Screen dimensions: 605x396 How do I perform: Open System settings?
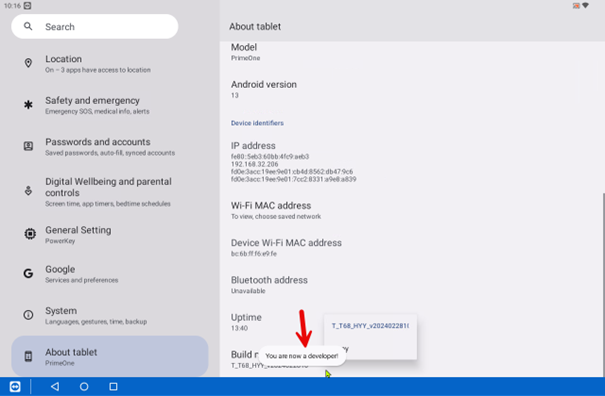(110, 315)
